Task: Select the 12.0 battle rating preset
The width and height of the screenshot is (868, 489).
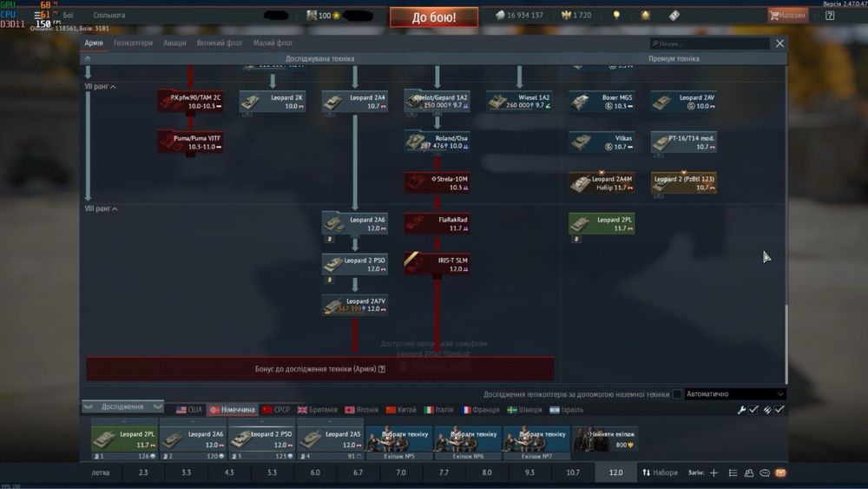Action: point(615,473)
